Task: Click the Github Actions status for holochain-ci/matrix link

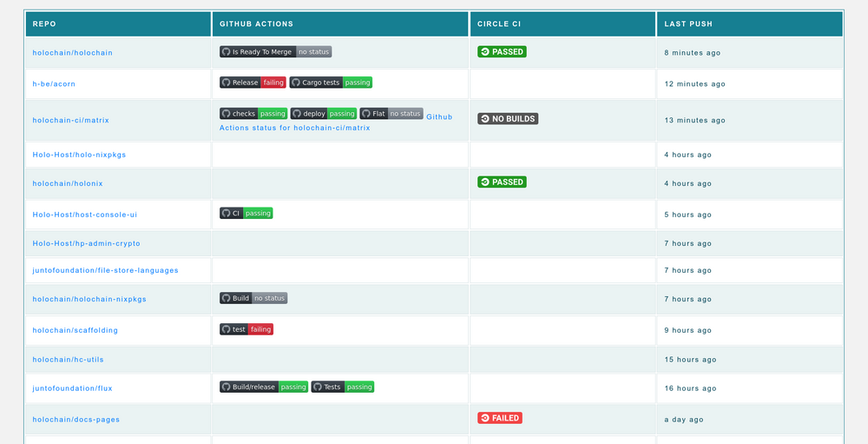Action: 294,128
